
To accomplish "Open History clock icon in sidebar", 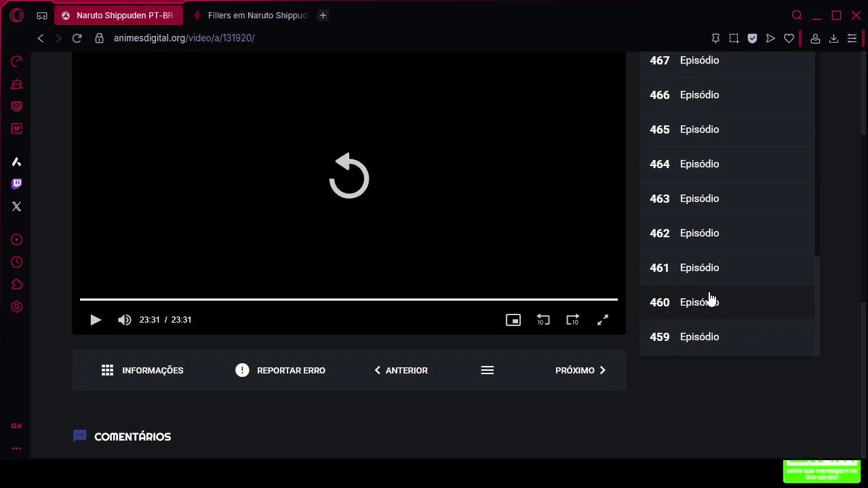I will [x=17, y=262].
